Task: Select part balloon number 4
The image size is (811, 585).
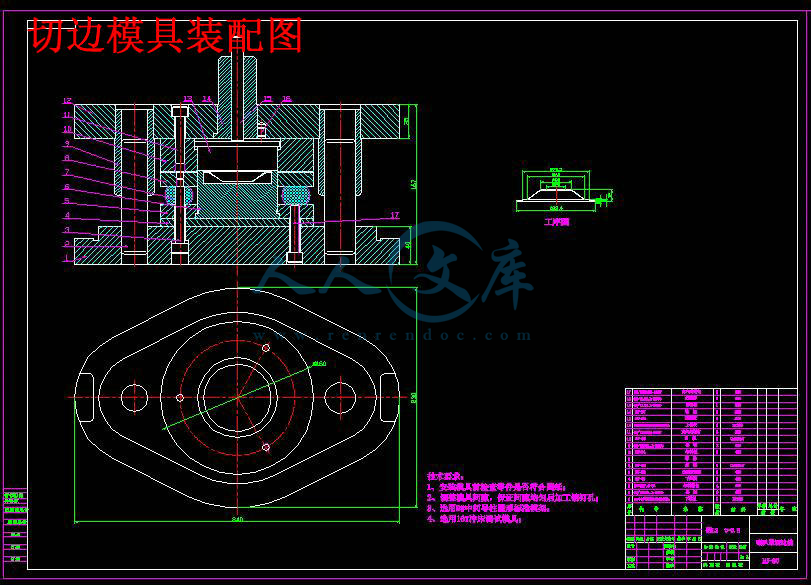Action: point(67,215)
